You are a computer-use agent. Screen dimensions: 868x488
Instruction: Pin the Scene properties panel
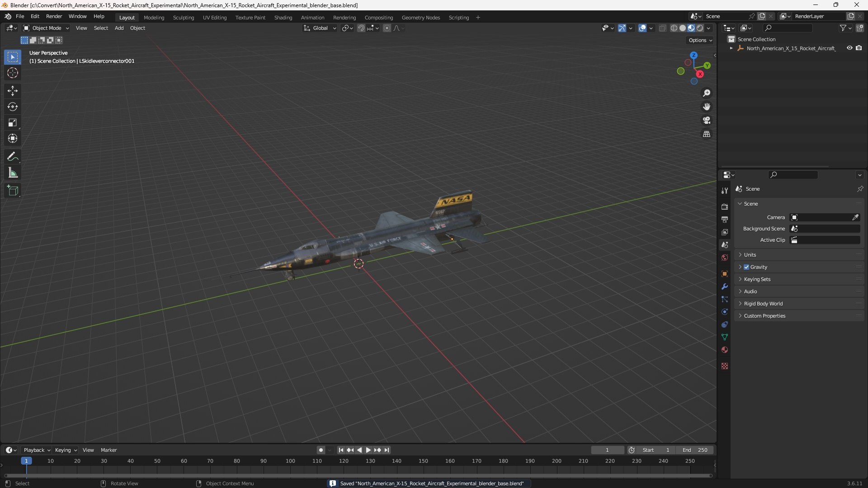click(x=860, y=189)
